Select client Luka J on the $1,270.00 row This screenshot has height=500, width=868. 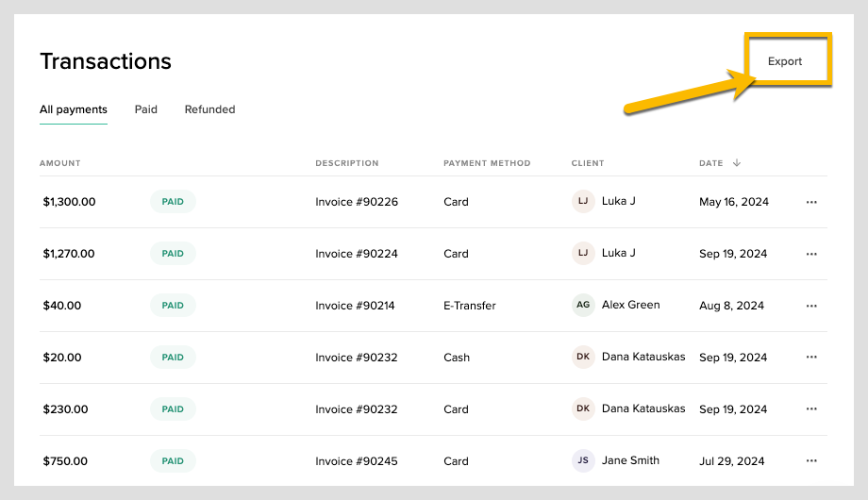pos(618,253)
